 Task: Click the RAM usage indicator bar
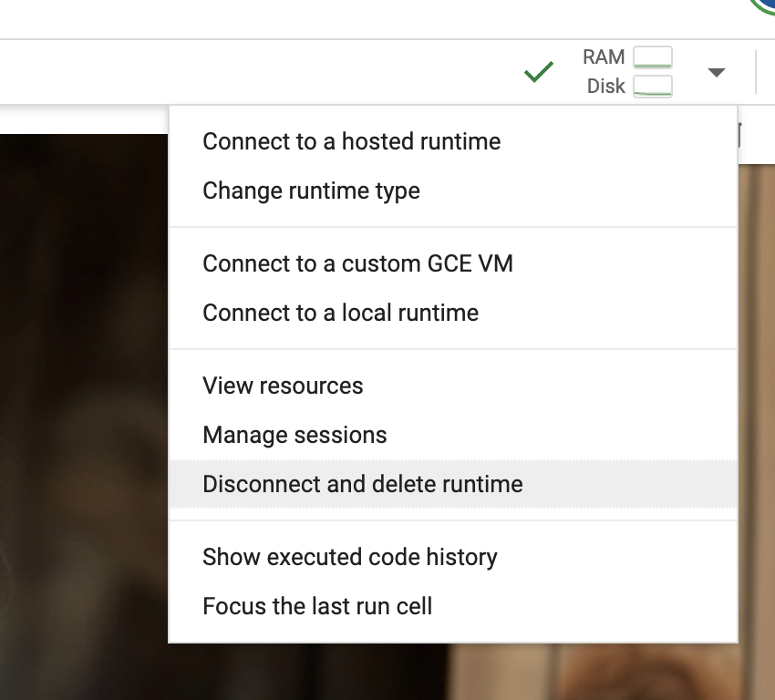tap(653, 57)
